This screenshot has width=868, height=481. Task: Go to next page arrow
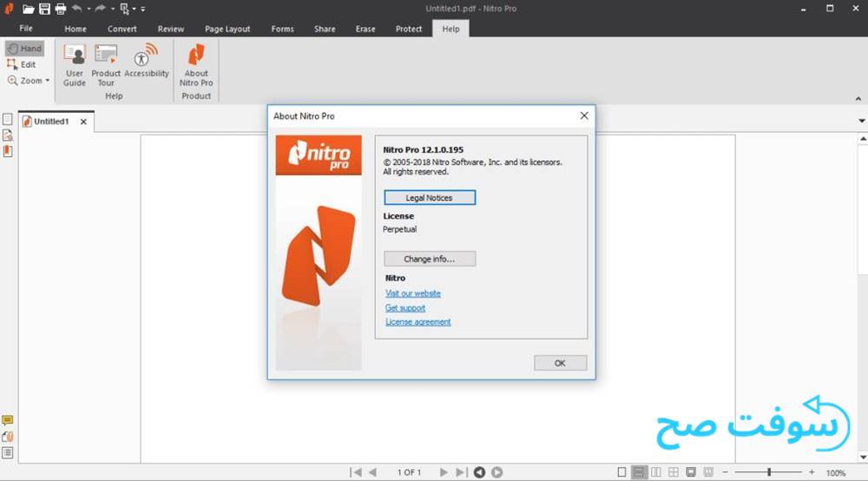(x=444, y=472)
